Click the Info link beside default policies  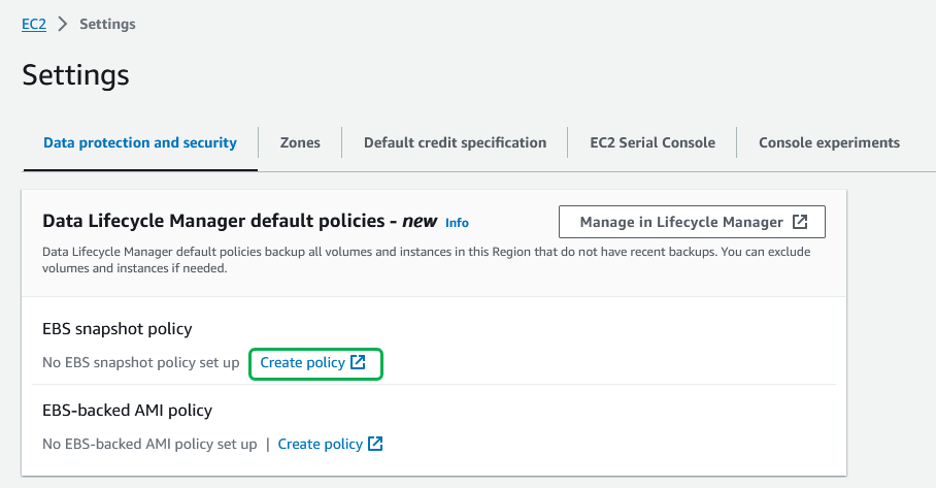pos(457,223)
